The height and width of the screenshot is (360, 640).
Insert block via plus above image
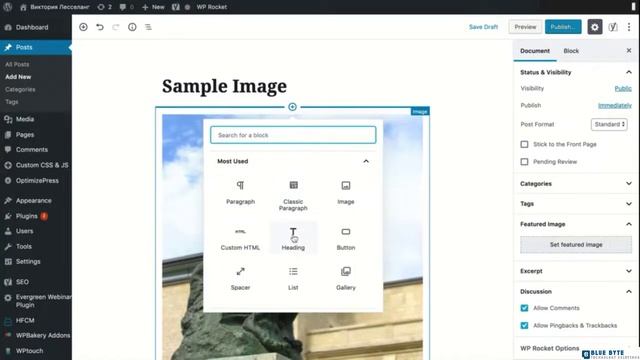coord(292,107)
